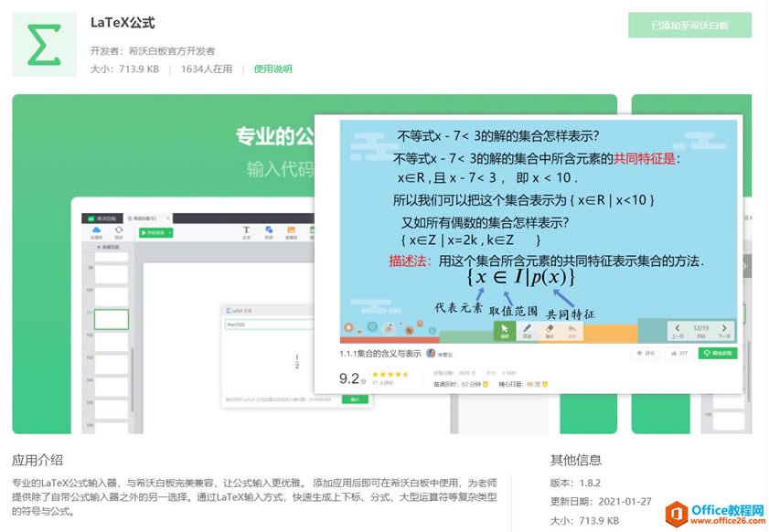This screenshot has width=769, height=532.
Task: Click the thumbs-up 217 like button
Action: click(x=679, y=353)
